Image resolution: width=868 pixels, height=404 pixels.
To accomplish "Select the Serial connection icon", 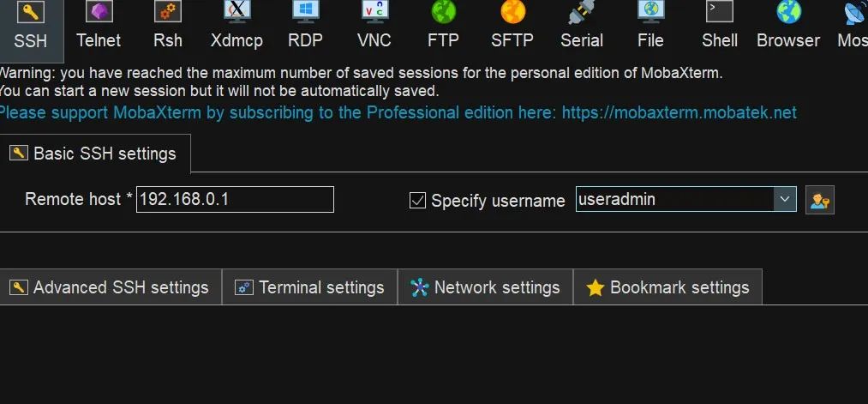I will tap(581, 12).
